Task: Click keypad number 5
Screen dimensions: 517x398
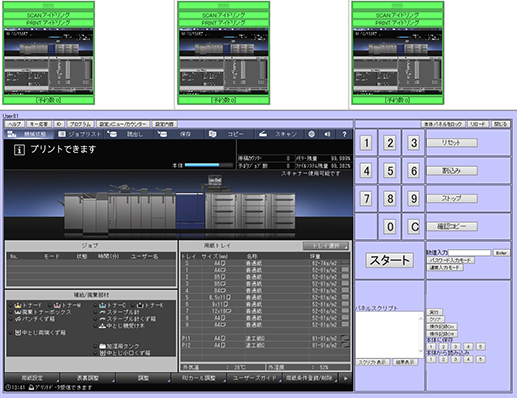Action: pyautogui.click(x=390, y=171)
